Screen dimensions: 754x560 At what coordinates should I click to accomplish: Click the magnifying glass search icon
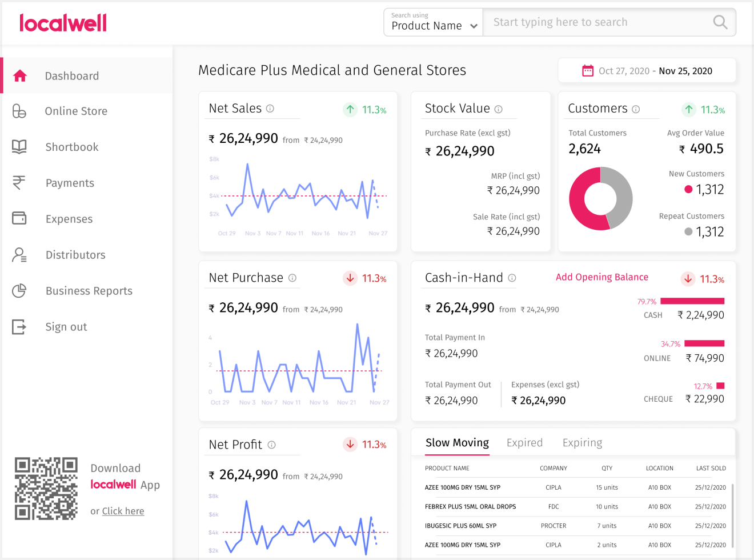pyautogui.click(x=720, y=22)
